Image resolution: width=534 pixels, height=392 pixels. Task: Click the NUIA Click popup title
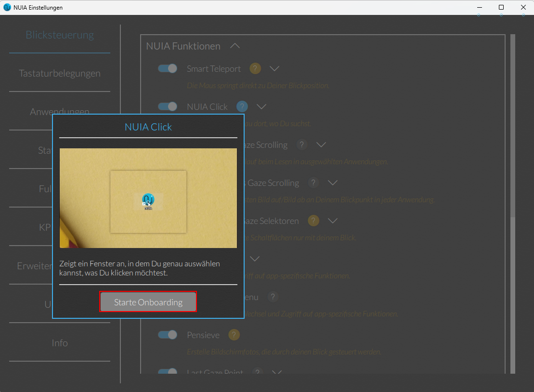(148, 127)
